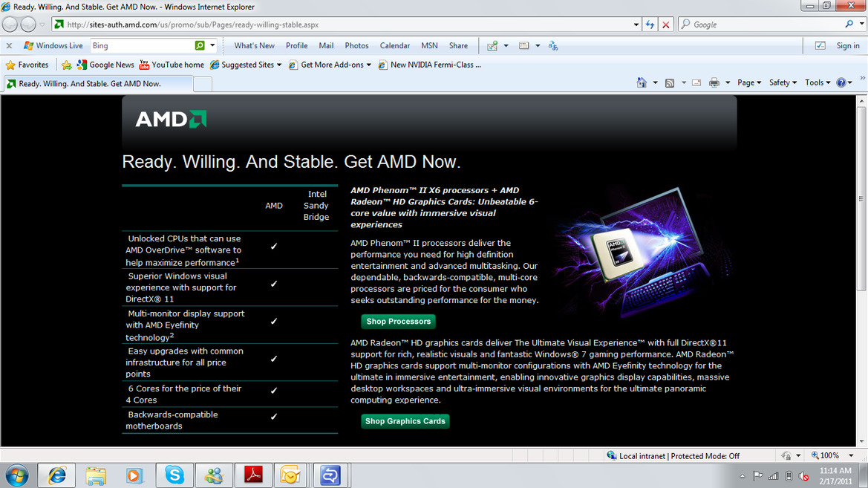Show hidden tray icons arrow
The image size is (868, 488).
pos(743,476)
